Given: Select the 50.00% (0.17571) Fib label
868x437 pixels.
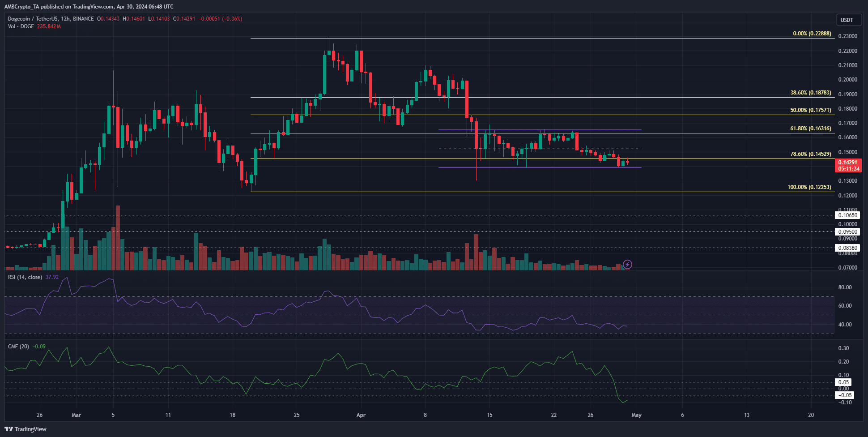Looking at the screenshot, I should [811, 110].
